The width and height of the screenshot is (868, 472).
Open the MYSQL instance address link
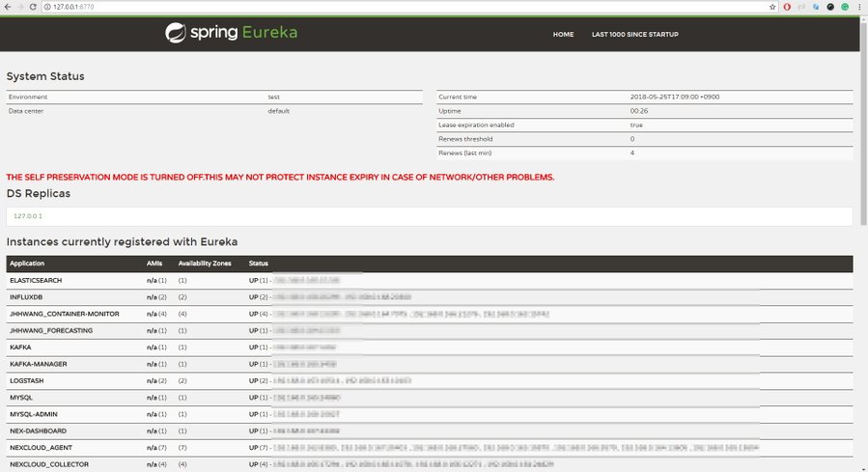[307, 398]
